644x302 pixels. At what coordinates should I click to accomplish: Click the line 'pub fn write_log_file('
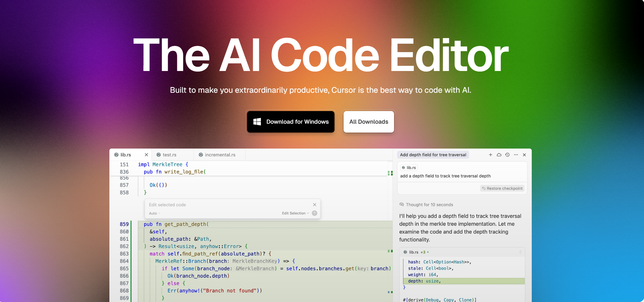click(175, 172)
